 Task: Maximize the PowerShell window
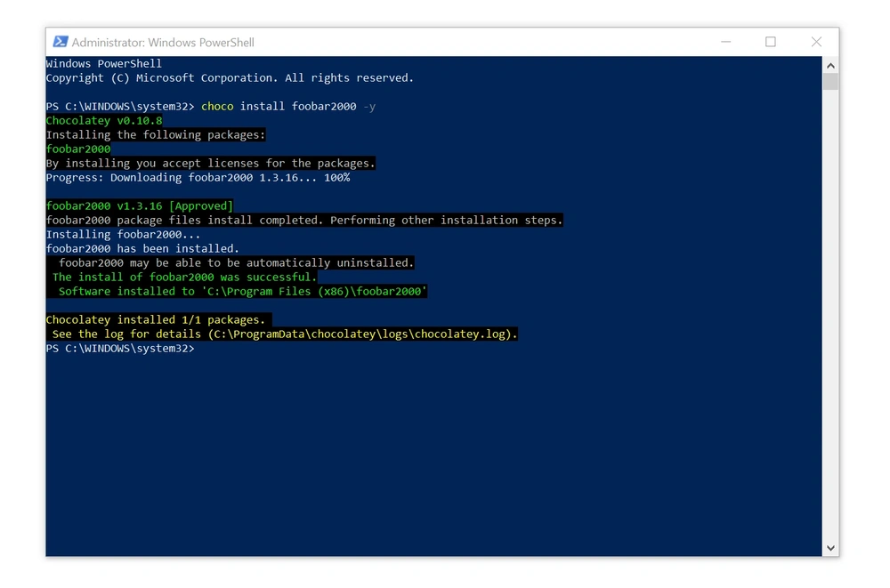click(770, 42)
